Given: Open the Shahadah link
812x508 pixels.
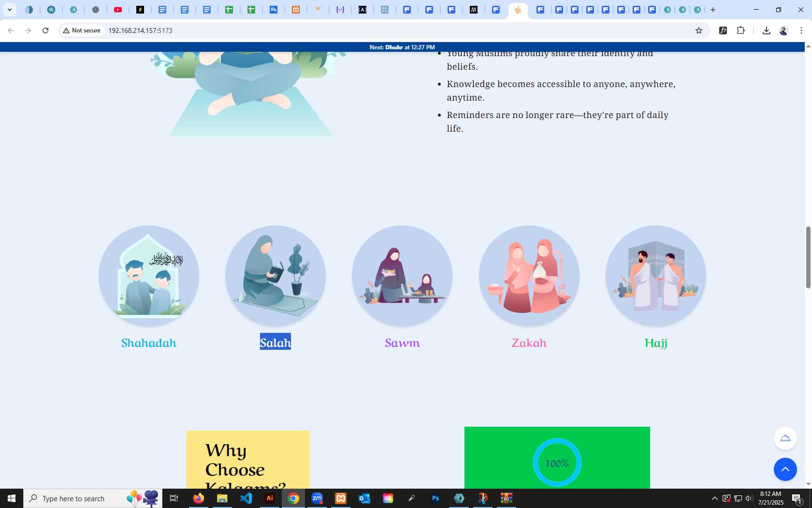Looking at the screenshot, I should point(149,343).
